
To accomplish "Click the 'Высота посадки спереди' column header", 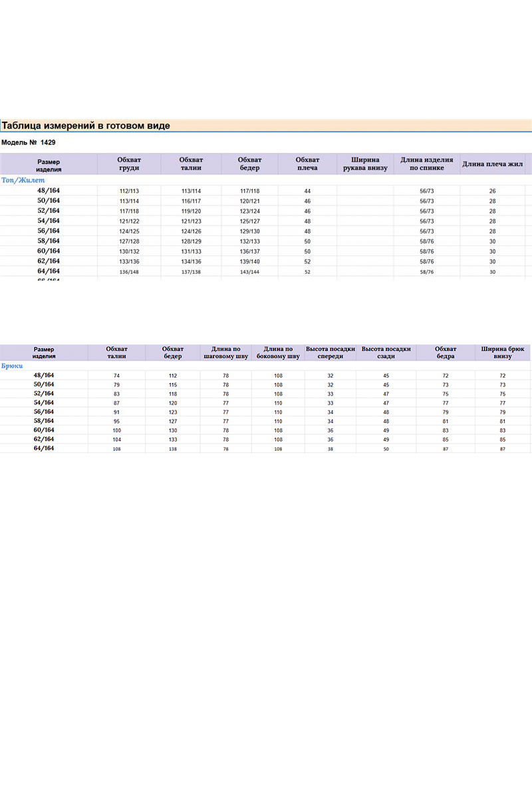I will point(331,352).
